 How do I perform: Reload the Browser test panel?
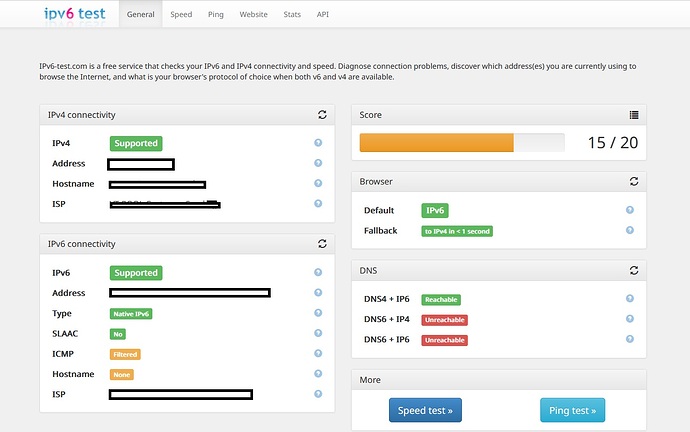pos(634,182)
